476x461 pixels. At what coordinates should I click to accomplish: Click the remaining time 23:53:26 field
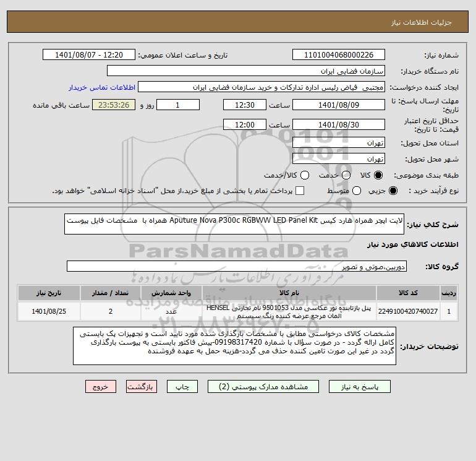114,105
